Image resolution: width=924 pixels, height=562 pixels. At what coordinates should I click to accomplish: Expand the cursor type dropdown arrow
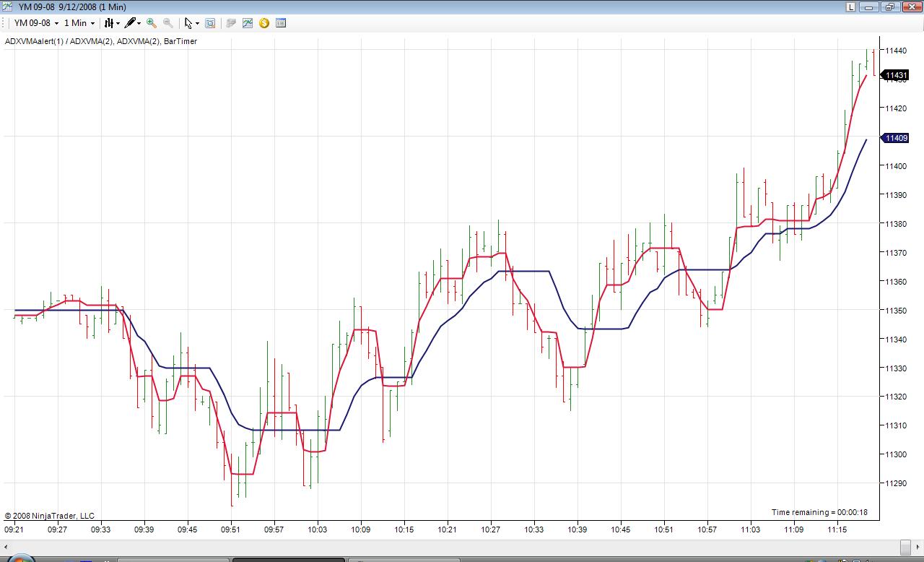pyautogui.click(x=198, y=23)
